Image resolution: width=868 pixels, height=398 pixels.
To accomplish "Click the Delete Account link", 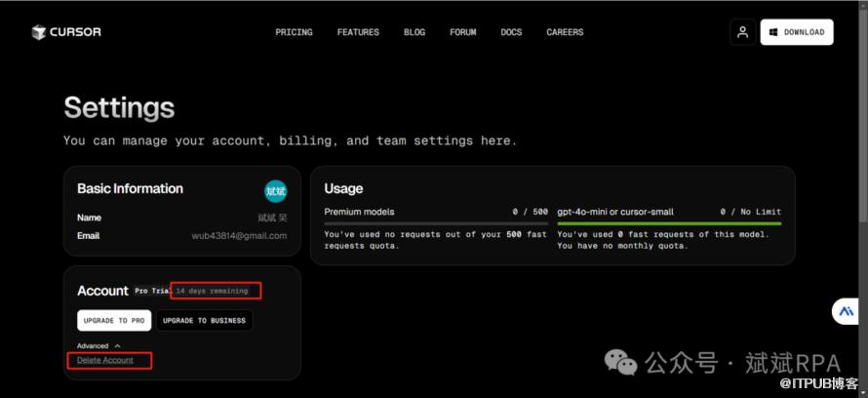I will click(x=105, y=361).
